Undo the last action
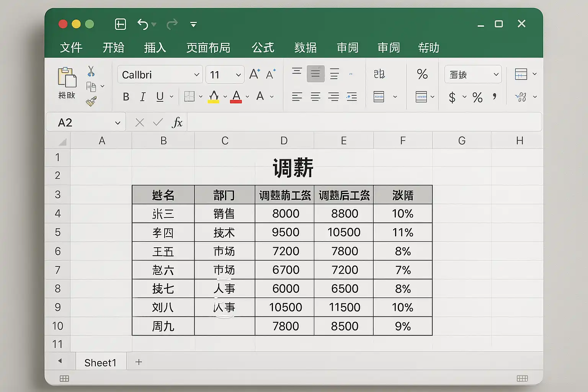Image resolution: width=588 pixels, height=392 pixels. (x=143, y=24)
